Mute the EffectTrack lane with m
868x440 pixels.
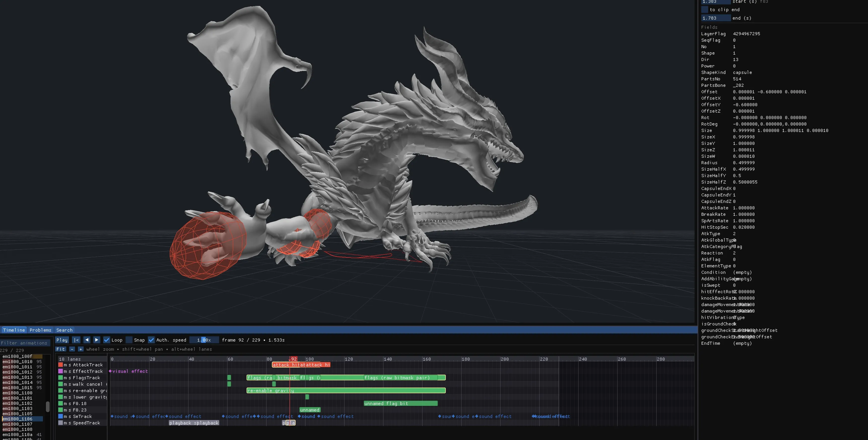coord(65,371)
